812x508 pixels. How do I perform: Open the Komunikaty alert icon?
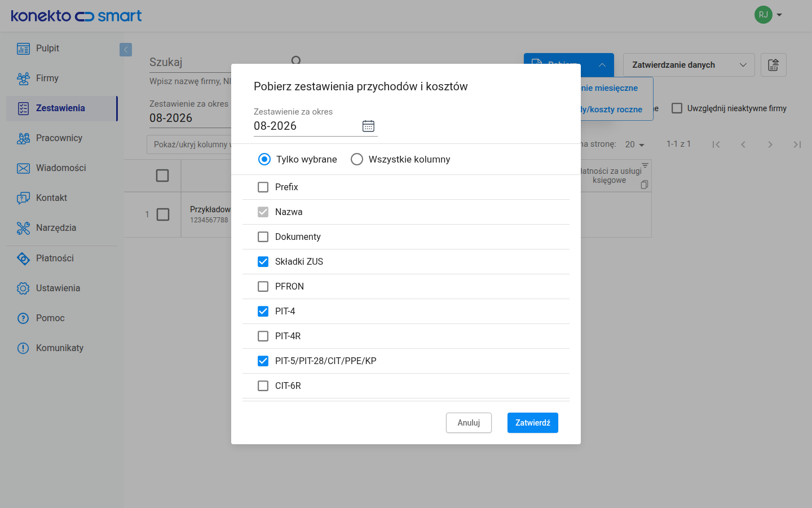(x=23, y=348)
